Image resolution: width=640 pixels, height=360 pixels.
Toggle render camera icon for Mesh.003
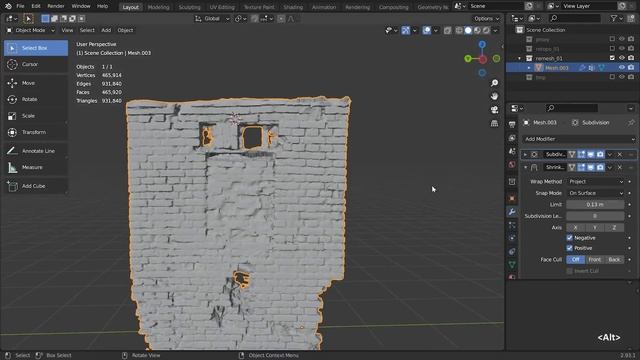631,67
